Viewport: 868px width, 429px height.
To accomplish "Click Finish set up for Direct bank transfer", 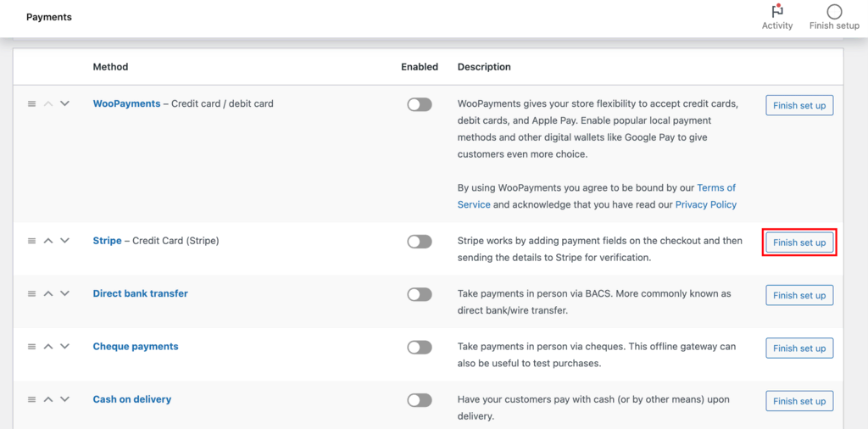I will (799, 295).
